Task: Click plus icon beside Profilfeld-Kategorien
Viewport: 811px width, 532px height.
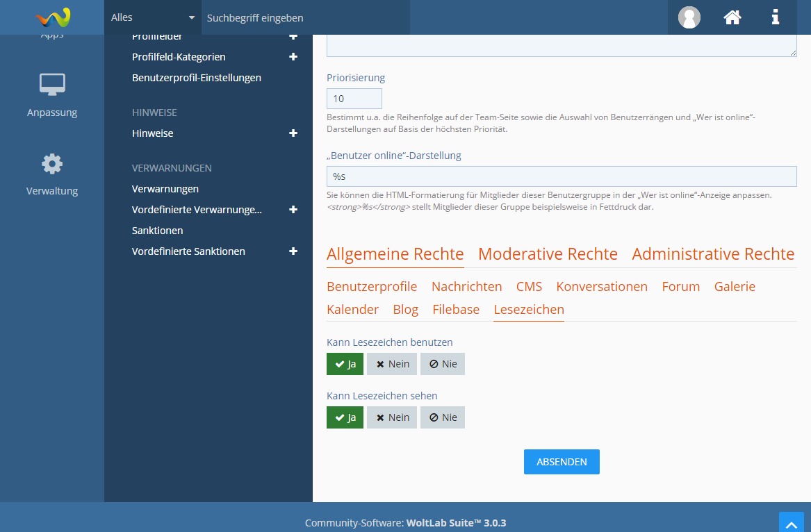Action: 293,57
